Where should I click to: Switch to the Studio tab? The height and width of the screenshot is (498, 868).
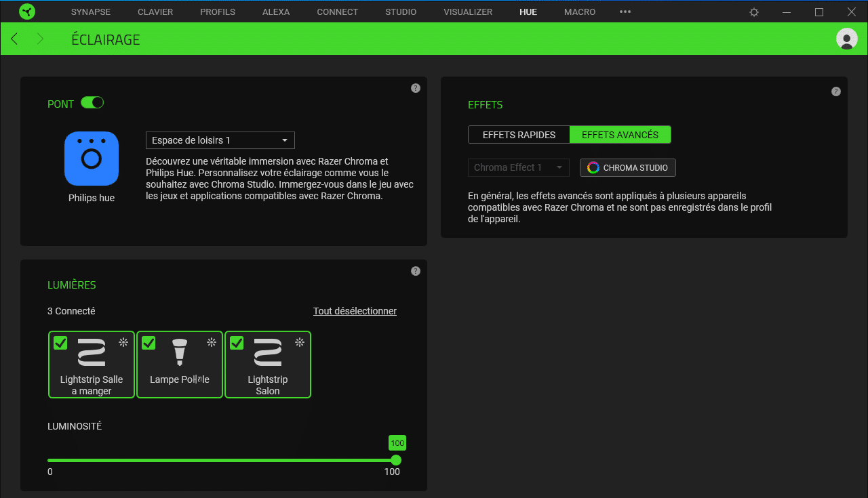pos(401,12)
